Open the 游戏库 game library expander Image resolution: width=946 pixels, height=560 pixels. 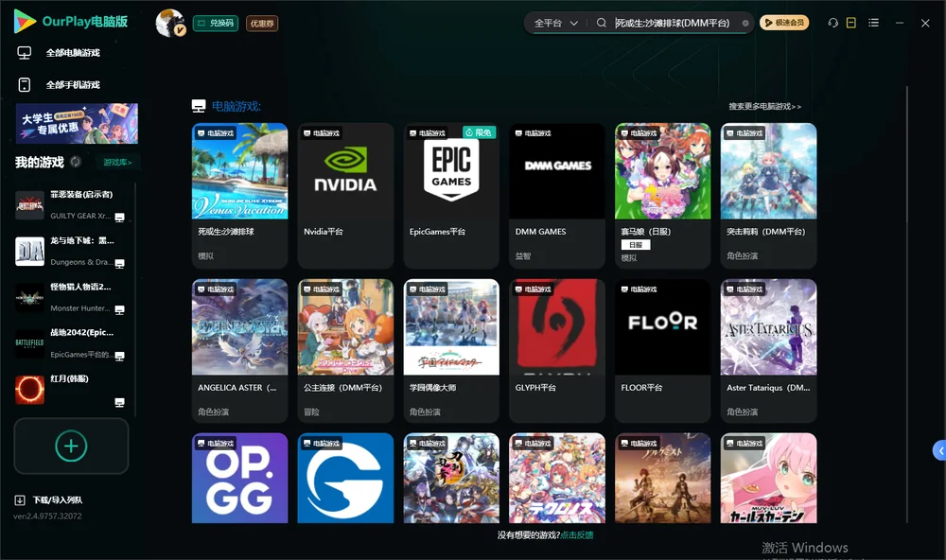[117, 163]
